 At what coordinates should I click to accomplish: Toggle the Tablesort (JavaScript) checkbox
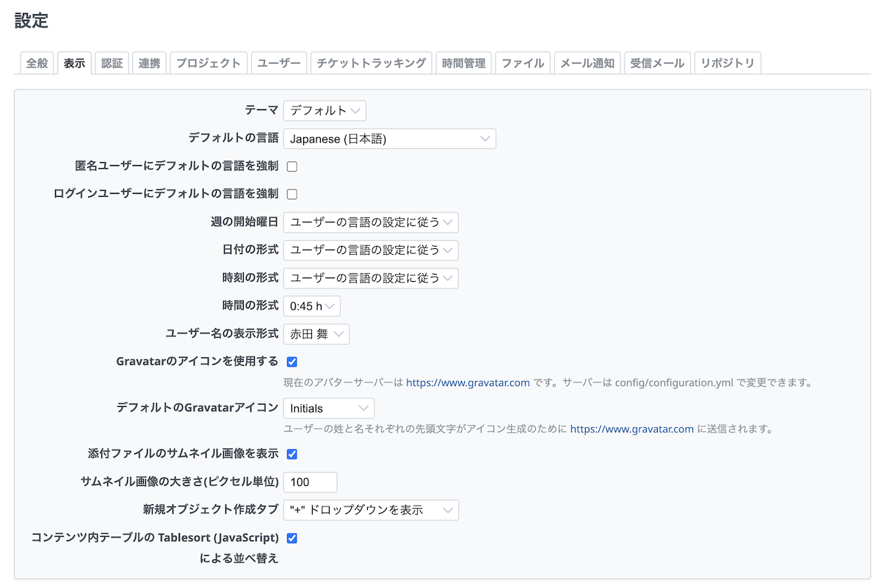coord(291,538)
